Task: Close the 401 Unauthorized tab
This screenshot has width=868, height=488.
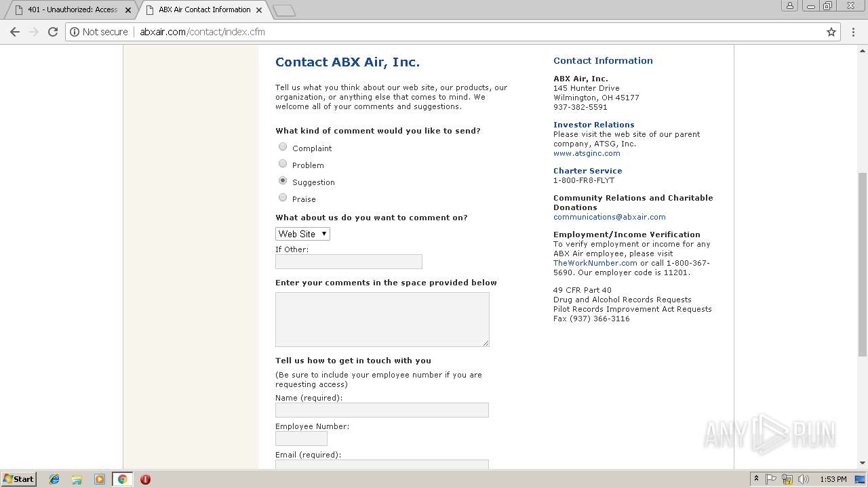Action: pos(128,10)
